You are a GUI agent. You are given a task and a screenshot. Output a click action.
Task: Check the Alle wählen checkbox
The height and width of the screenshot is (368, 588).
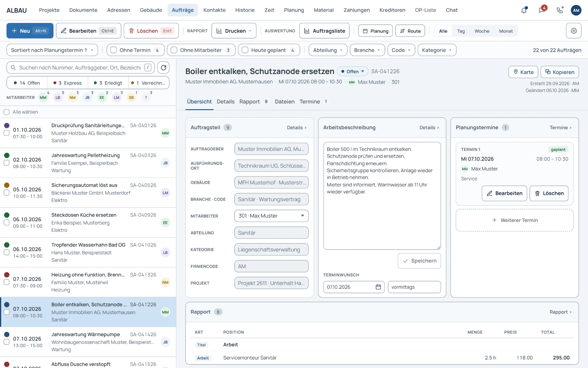pos(6,112)
